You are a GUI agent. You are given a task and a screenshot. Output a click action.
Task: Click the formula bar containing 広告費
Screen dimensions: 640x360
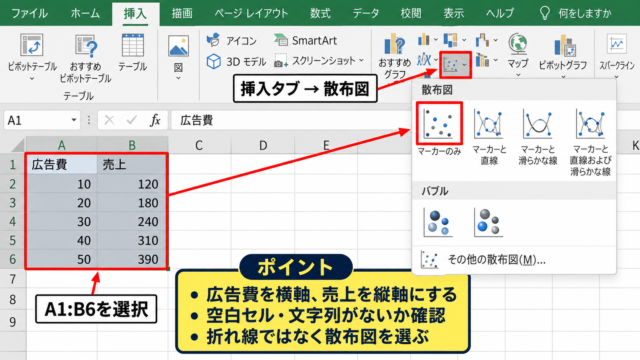(x=292, y=120)
